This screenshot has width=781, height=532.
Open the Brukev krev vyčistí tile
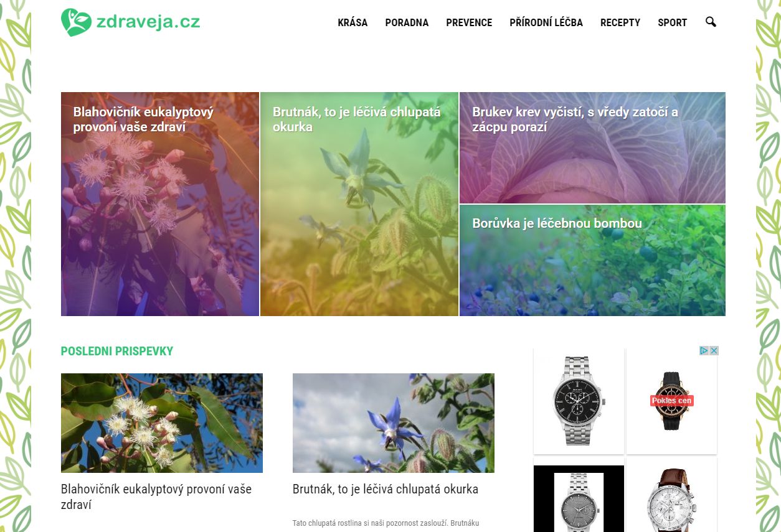click(592, 147)
